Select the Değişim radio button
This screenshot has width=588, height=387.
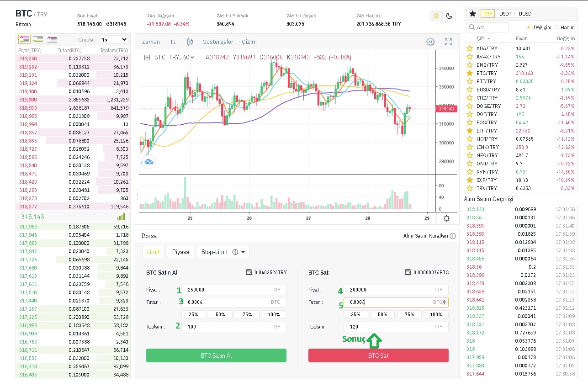(x=529, y=28)
